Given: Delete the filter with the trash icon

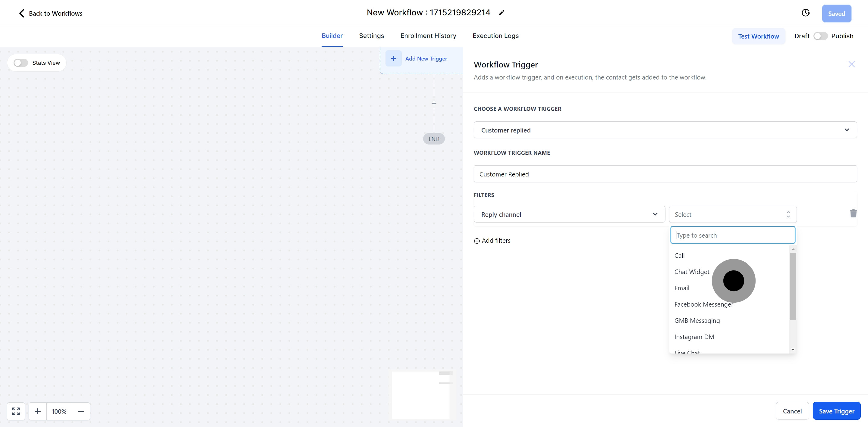Looking at the screenshot, I should (853, 213).
